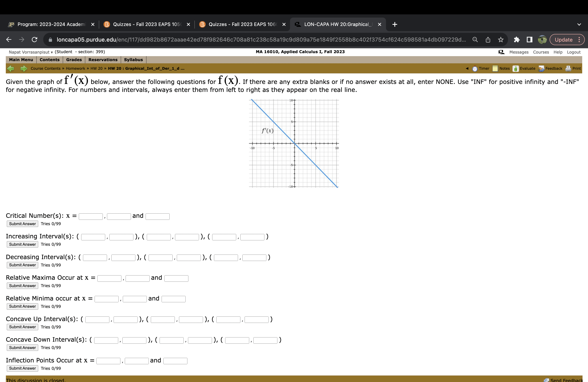Image resolution: width=588 pixels, height=382 pixels.
Task: Switch to the Grades tab
Action: point(74,60)
